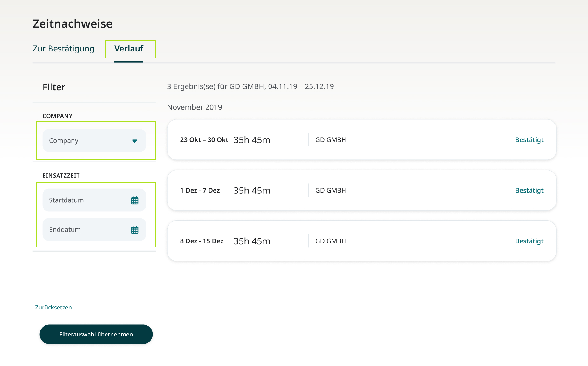Open the Enddatum calendar icon

coord(135,230)
